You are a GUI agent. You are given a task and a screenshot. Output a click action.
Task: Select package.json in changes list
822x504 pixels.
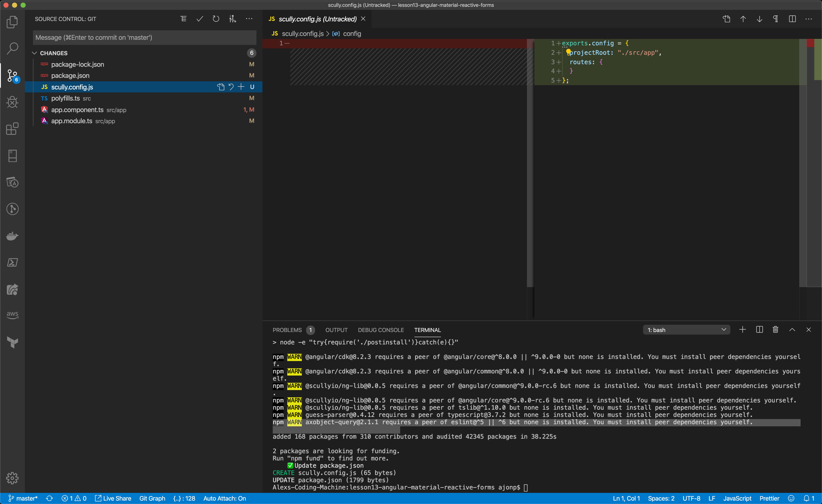click(143, 76)
